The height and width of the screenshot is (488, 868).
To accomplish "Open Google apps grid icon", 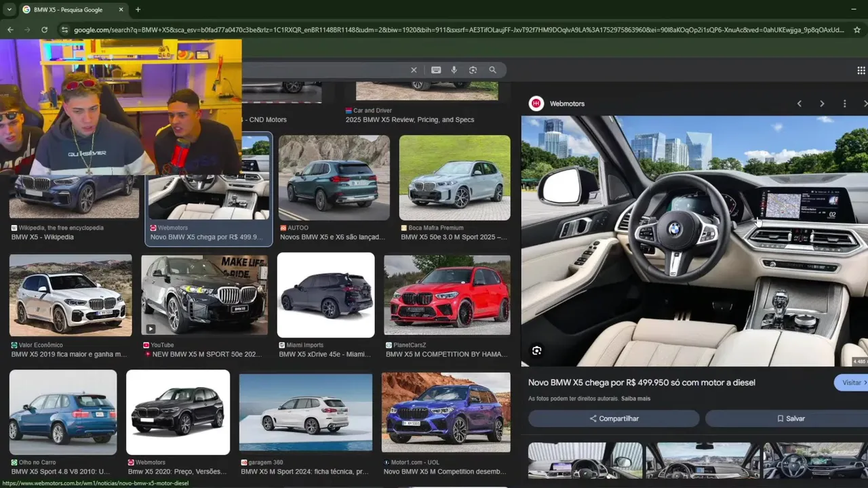I will [861, 70].
